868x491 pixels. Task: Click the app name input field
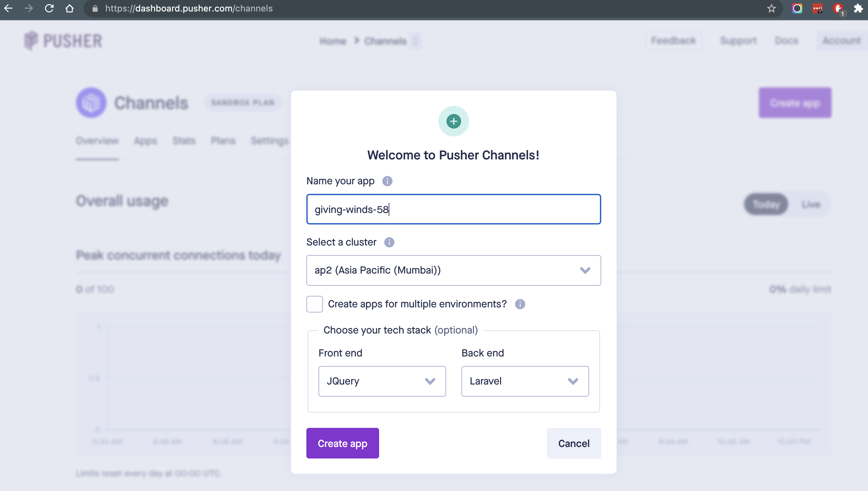coord(453,209)
